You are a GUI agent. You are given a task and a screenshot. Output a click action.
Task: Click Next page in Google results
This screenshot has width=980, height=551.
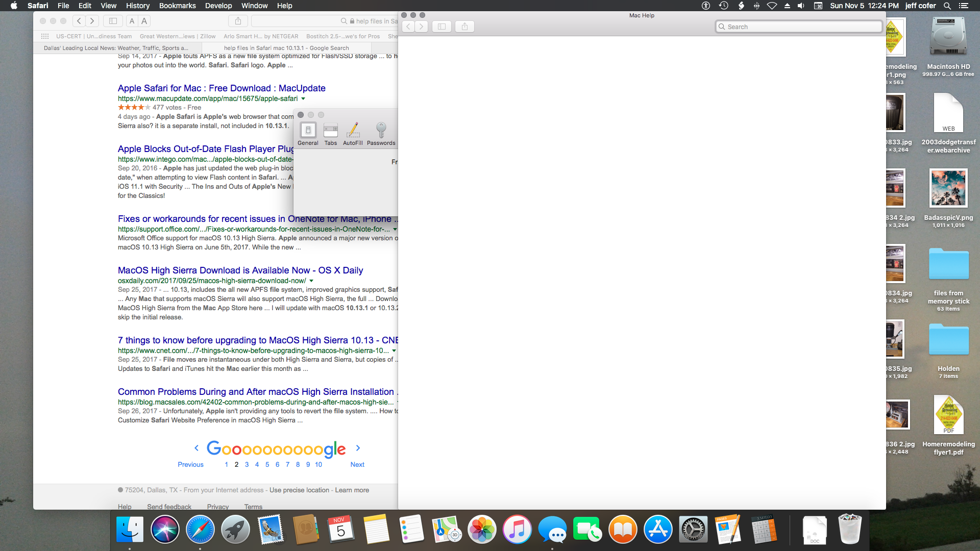coord(357,464)
